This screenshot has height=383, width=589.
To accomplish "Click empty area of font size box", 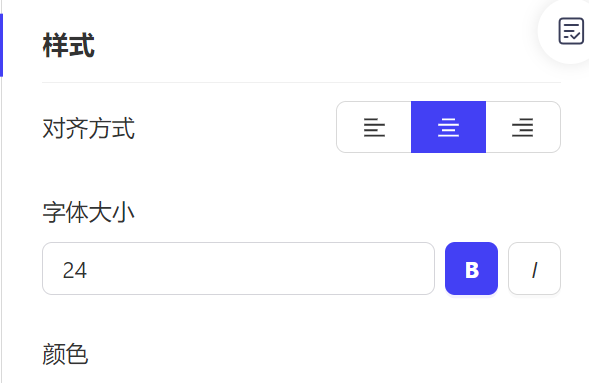I will (x=263, y=268).
